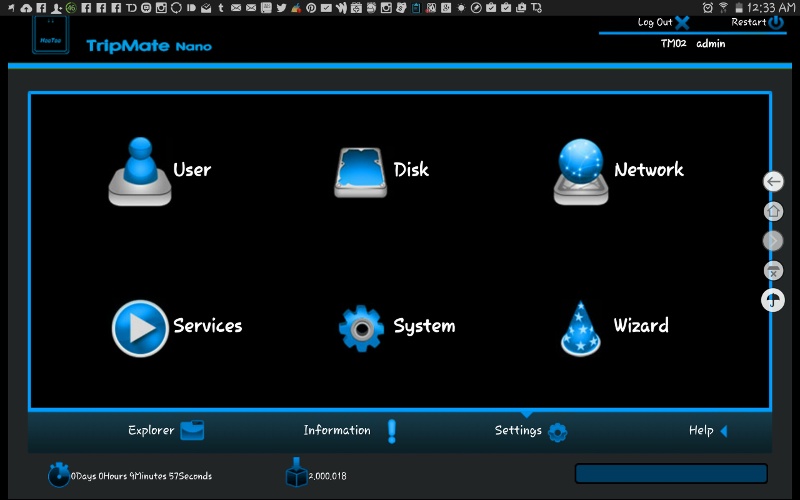800x500 pixels.
Task: Click the HooToo device logo
Action: 51,34
